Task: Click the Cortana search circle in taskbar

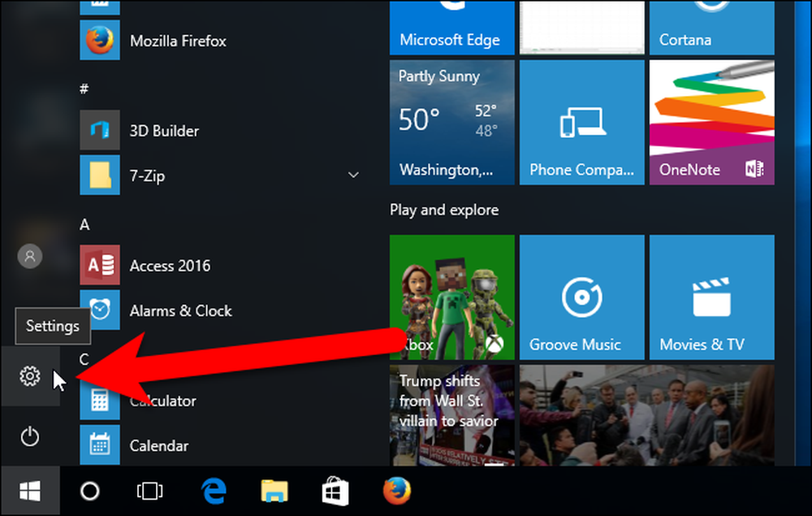Action: coord(90,491)
